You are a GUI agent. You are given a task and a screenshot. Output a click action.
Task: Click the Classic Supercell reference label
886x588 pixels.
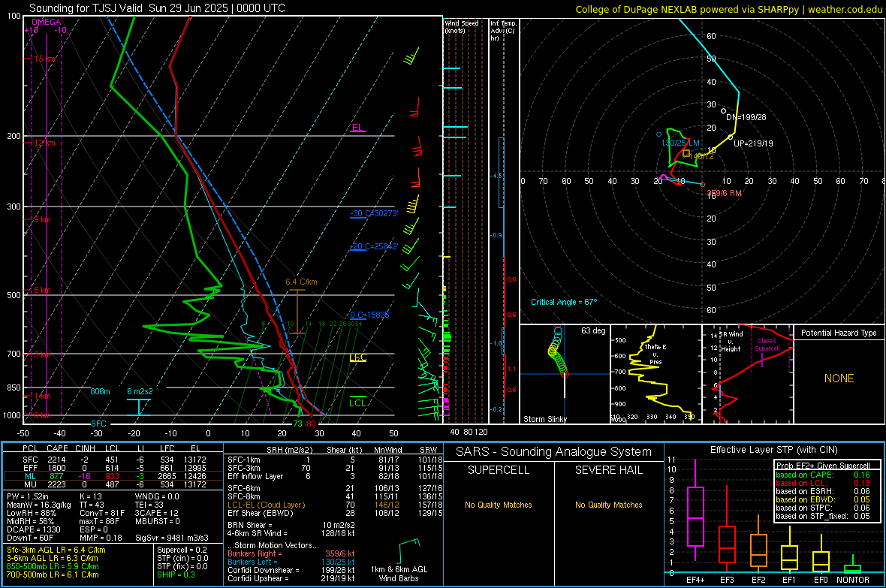tap(767, 345)
